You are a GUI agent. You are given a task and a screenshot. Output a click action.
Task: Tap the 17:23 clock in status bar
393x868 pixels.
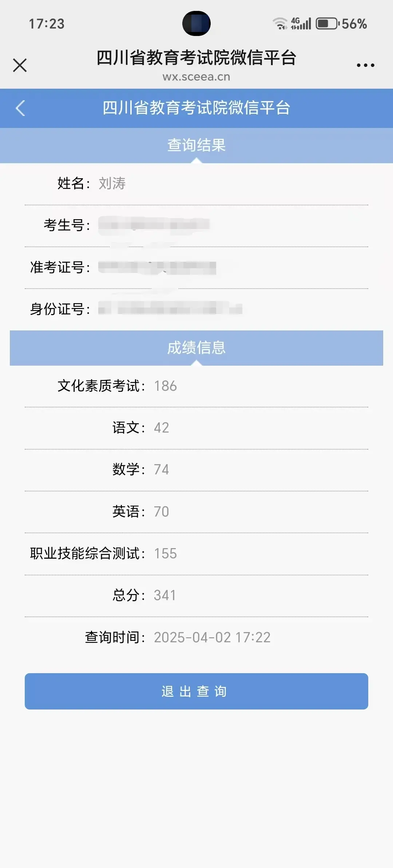pyautogui.click(x=47, y=24)
